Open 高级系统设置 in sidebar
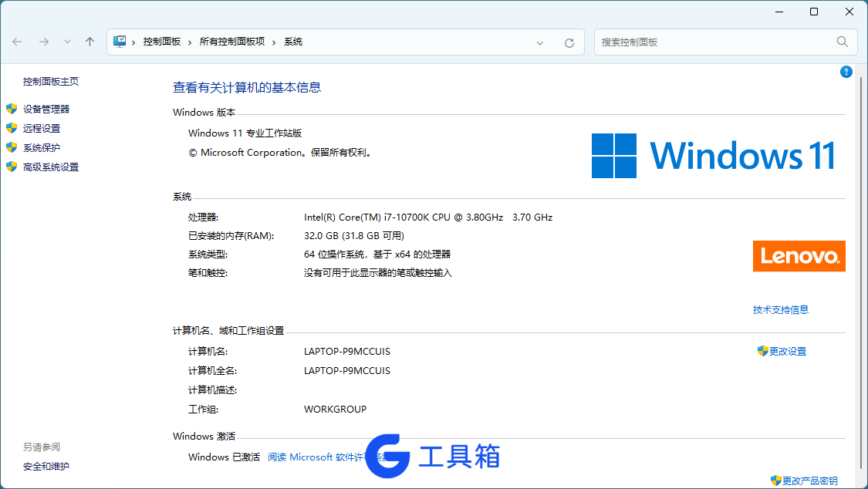The image size is (868, 489). 50,167
